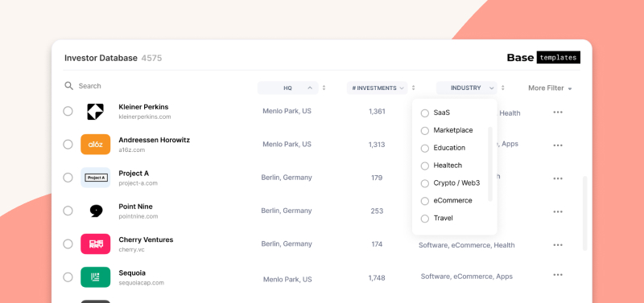The height and width of the screenshot is (303, 644).
Task: Open the pink Cherry Ventures logo
Action: pyautogui.click(x=95, y=244)
